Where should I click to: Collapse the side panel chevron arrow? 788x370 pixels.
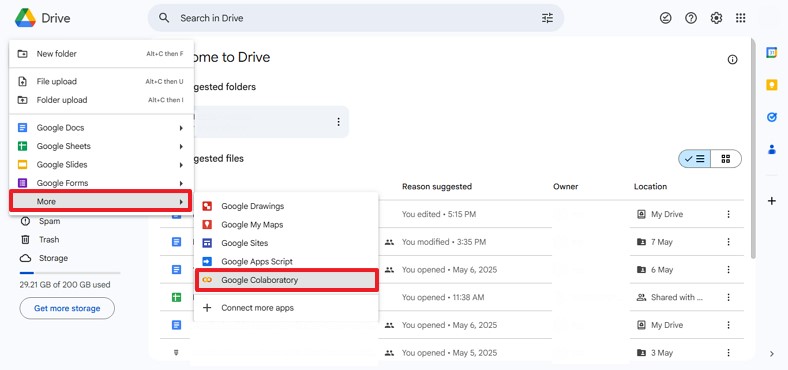(772, 354)
